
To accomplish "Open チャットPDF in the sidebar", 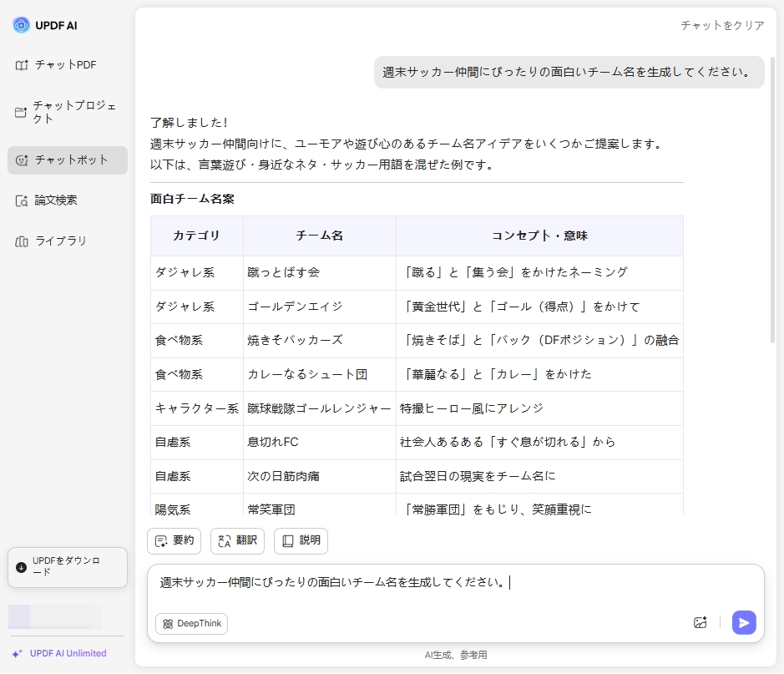I will pyautogui.click(x=68, y=65).
